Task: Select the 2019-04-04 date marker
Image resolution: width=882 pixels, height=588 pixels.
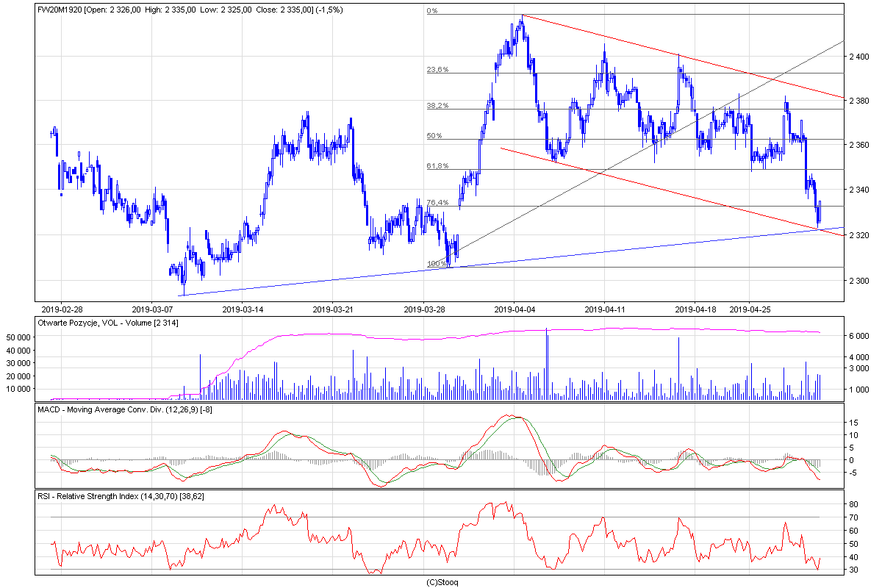Action: [514, 309]
